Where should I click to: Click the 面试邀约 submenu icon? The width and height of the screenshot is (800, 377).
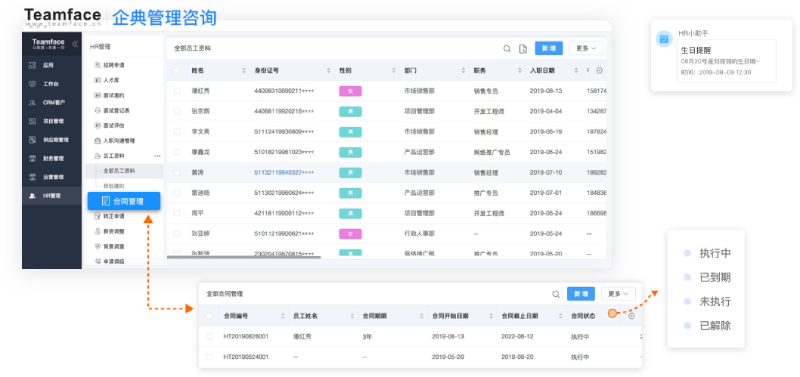click(x=98, y=95)
